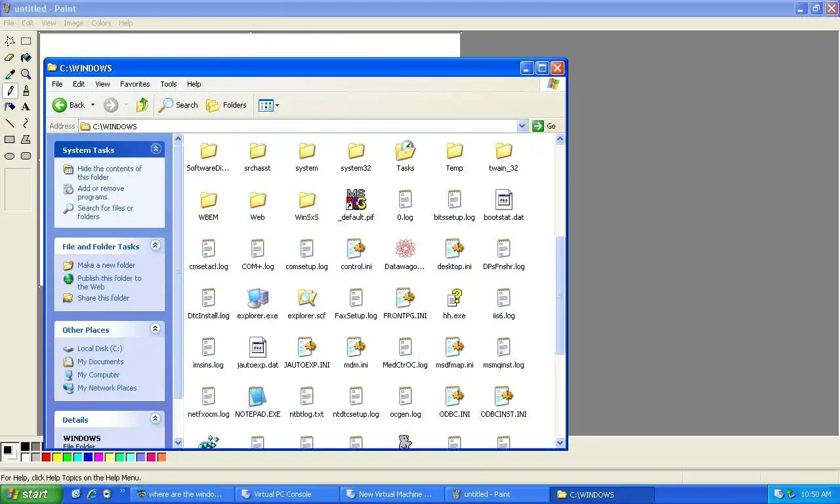Choose the Ellipse shape tool

tap(10, 156)
